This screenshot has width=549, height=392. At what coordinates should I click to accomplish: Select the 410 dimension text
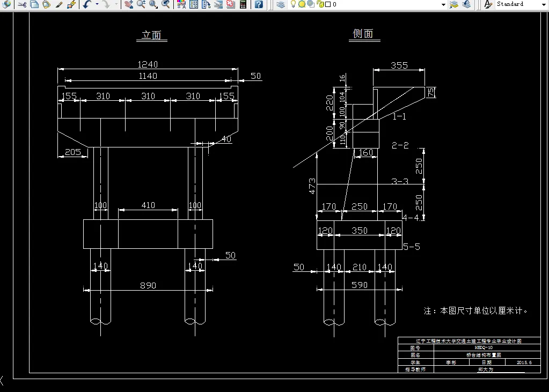click(x=148, y=205)
